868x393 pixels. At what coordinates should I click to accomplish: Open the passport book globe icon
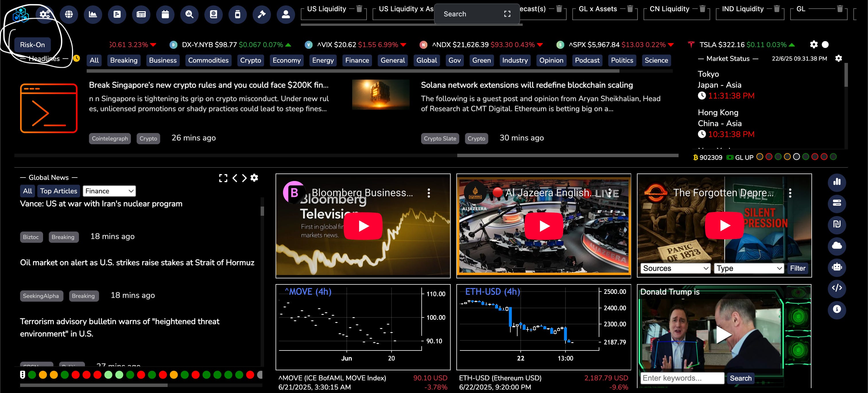214,14
